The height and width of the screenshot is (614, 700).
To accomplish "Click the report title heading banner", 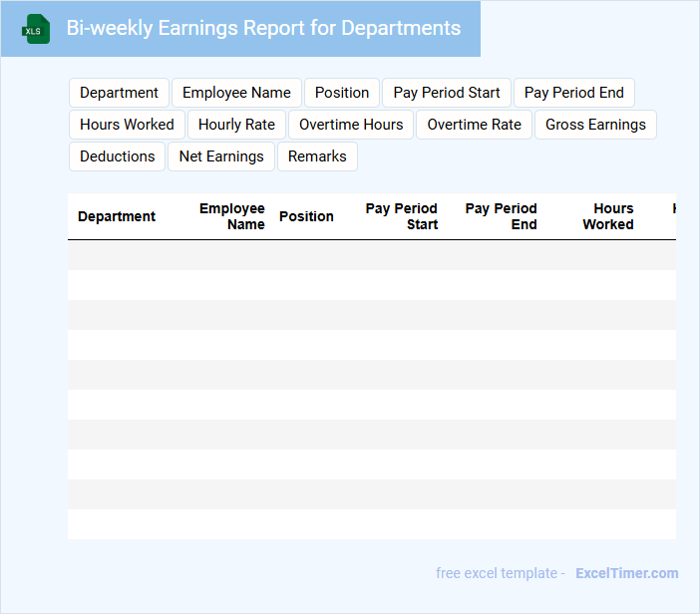I will click(263, 28).
